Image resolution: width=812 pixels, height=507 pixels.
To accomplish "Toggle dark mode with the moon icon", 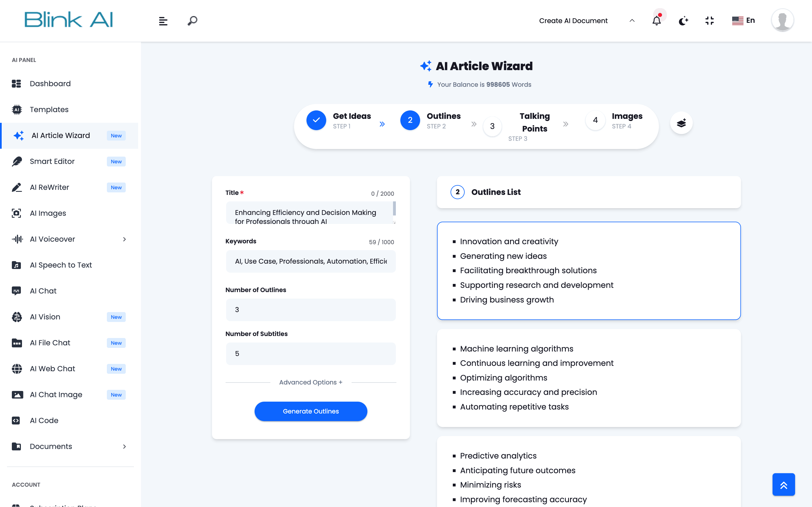I will 683,21.
